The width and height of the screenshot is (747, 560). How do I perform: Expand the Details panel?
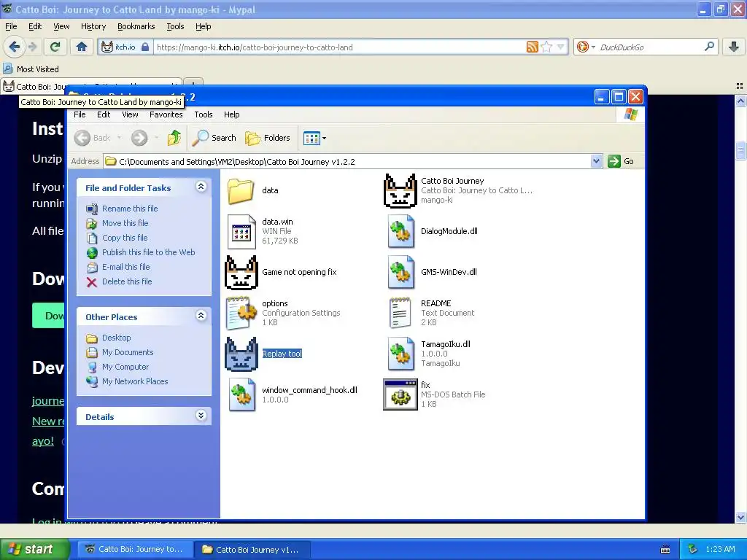click(x=201, y=416)
